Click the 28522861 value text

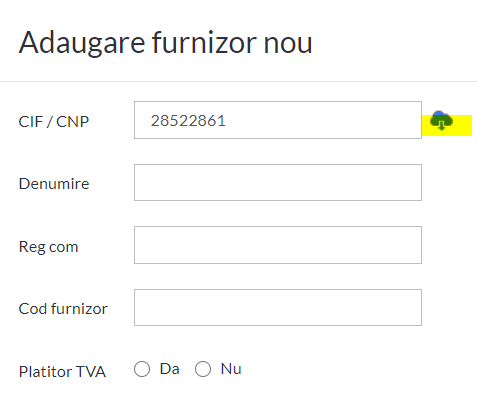tap(188, 121)
